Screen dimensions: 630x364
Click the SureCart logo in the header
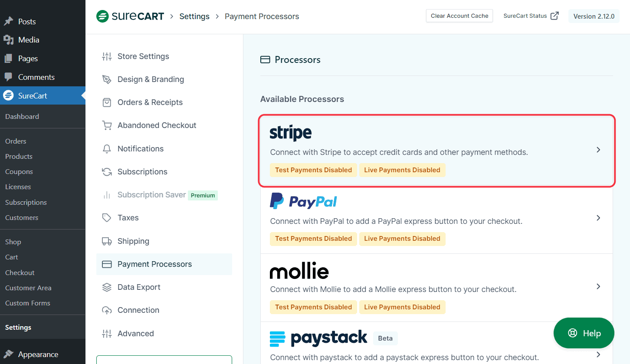pyautogui.click(x=130, y=16)
